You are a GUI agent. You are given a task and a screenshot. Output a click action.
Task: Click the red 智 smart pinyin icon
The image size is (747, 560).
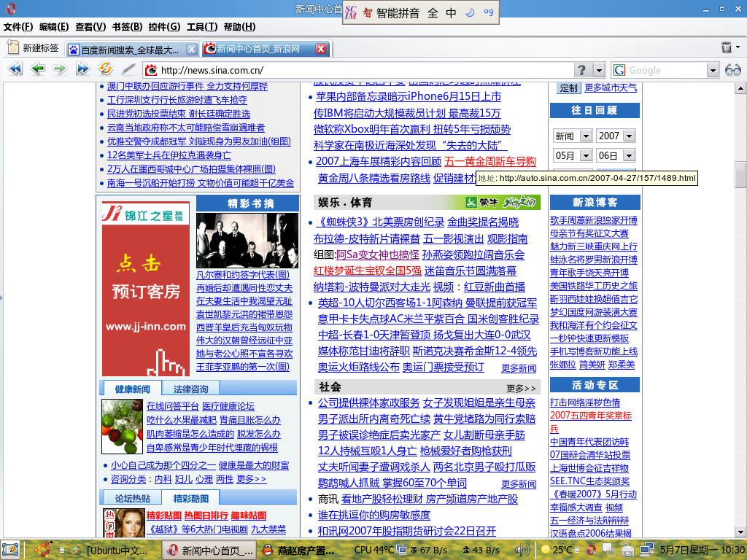point(368,13)
